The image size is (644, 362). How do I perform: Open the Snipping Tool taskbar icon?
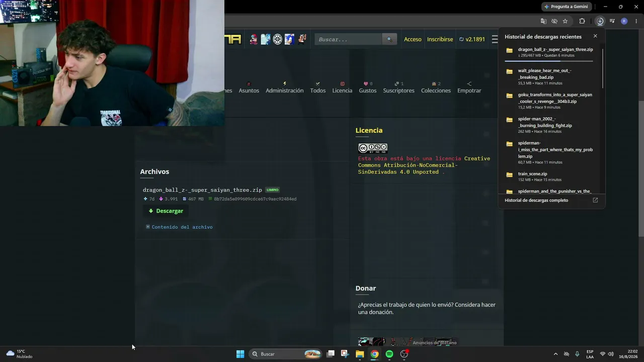[x=345, y=354]
